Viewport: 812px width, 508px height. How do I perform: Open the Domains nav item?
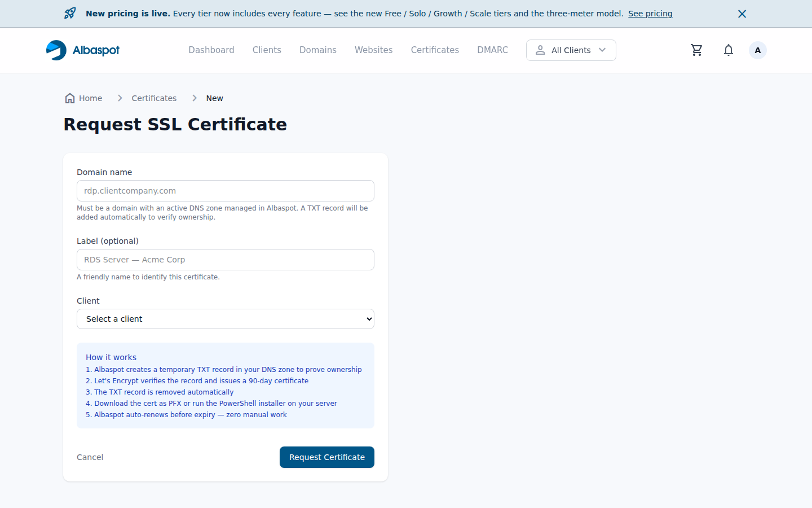click(318, 50)
